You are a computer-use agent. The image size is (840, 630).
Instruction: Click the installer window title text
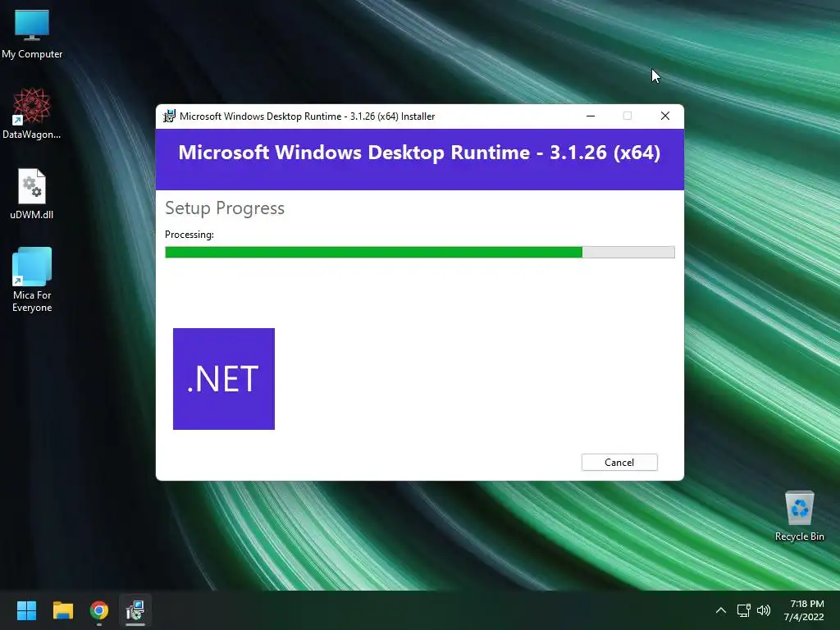tap(307, 116)
